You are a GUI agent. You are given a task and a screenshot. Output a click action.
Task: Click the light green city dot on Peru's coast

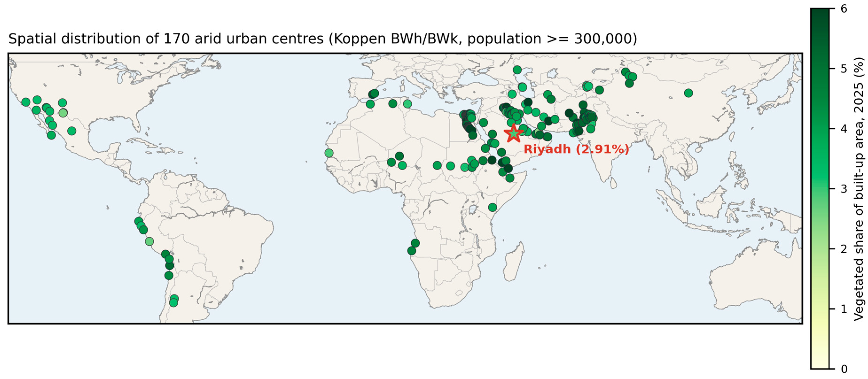[x=149, y=241]
